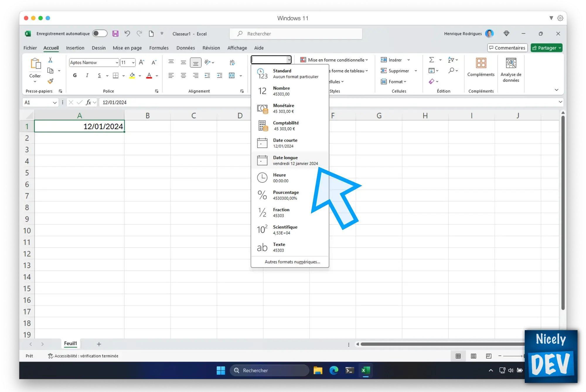The image size is (586, 392).
Task: Choose Date courte format
Action: (290, 143)
